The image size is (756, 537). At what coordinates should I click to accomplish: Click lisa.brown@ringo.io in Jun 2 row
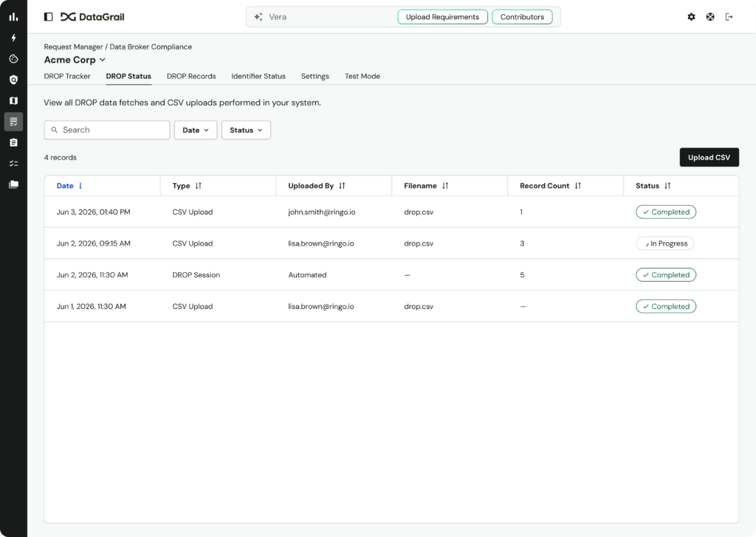pyautogui.click(x=321, y=243)
